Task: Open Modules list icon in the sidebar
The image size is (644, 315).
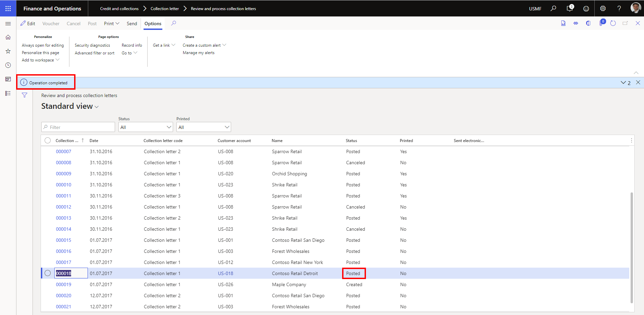Action: click(8, 93)
